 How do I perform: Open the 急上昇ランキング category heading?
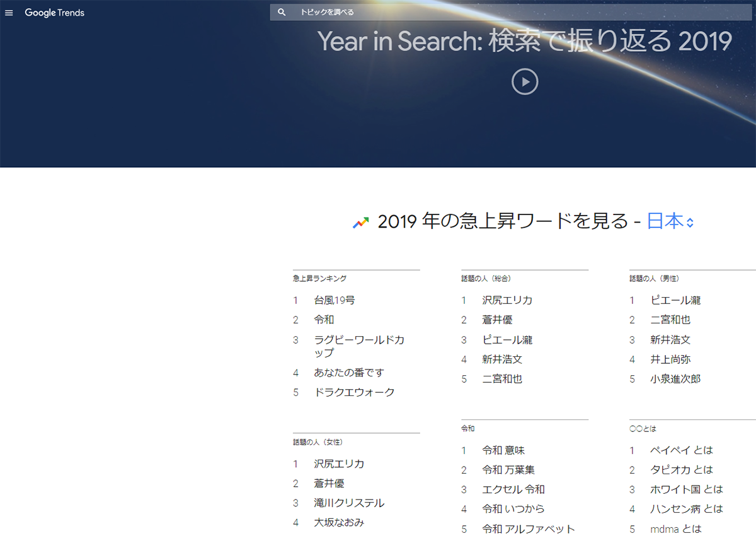[319, 278]
